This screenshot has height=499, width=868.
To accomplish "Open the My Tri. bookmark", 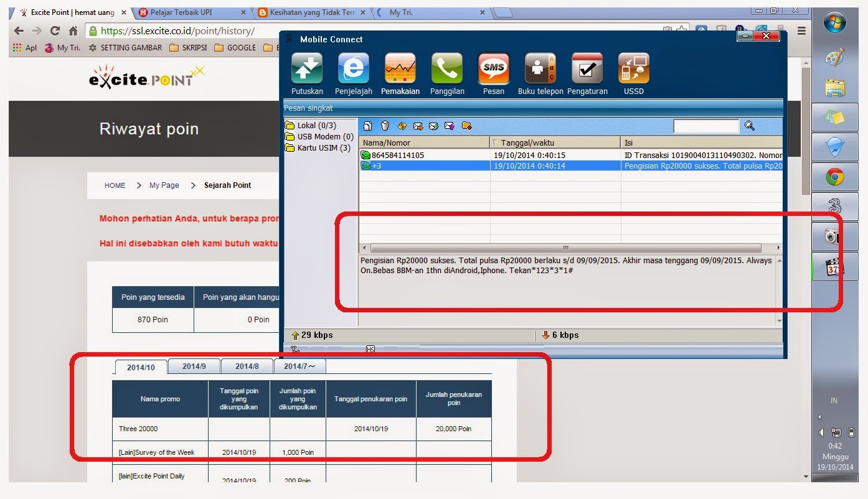I will tap(62, 47).
